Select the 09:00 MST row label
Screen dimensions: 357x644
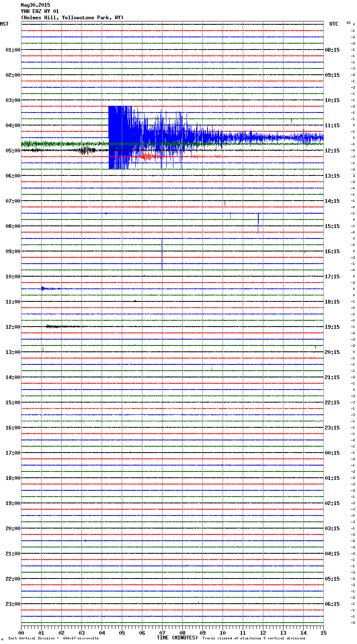coord(13,251)
